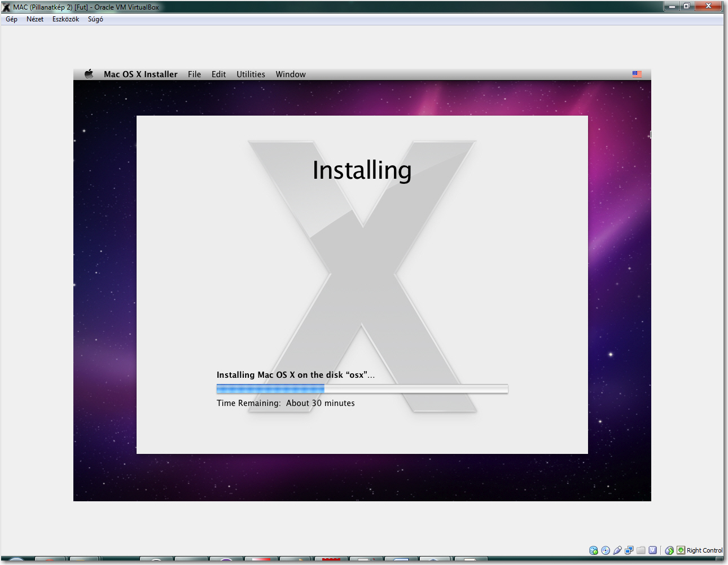Open the Apple logo menu
Screen dimensions: 728x565
click(89, 74)
